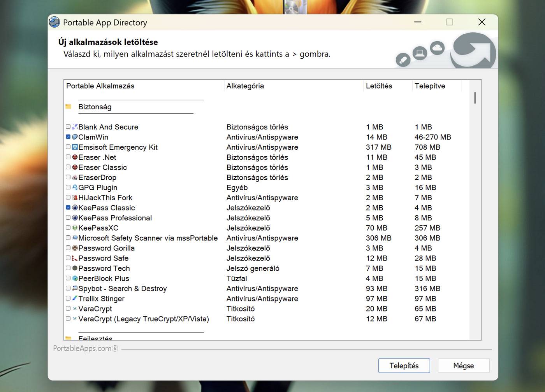Click the Password Tech icon
This screenshot has width=545, height=392.
click(75, 268)
